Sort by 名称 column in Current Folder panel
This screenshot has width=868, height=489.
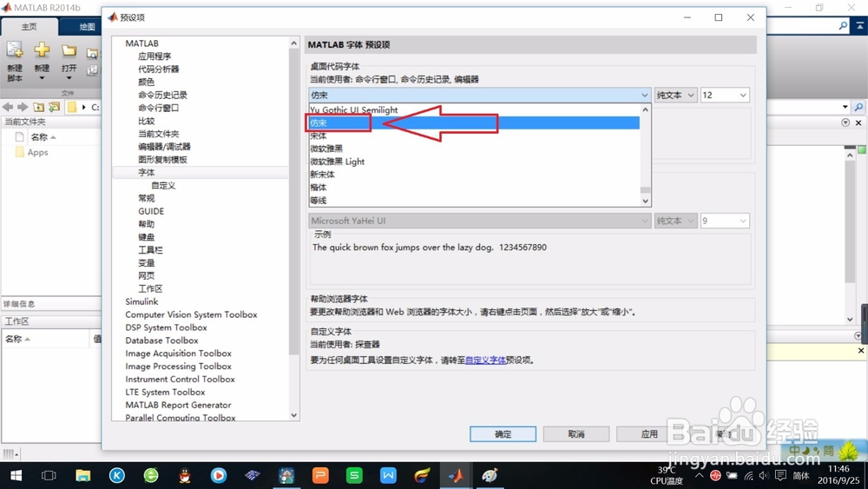pyautogui.click(x=43, y=136)
